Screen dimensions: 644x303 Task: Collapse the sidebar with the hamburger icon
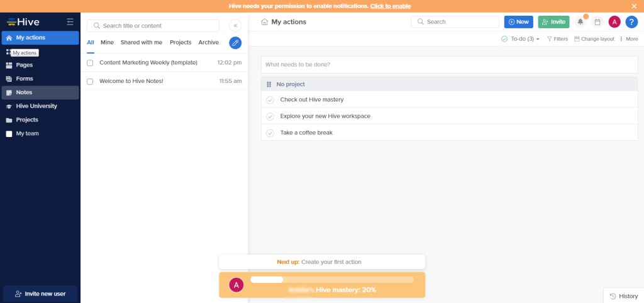(x=70, y=22)
